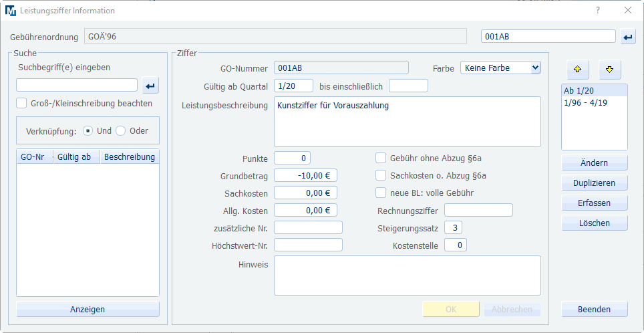Click the enter arrow icon next to 001AB field

[627, 37]
